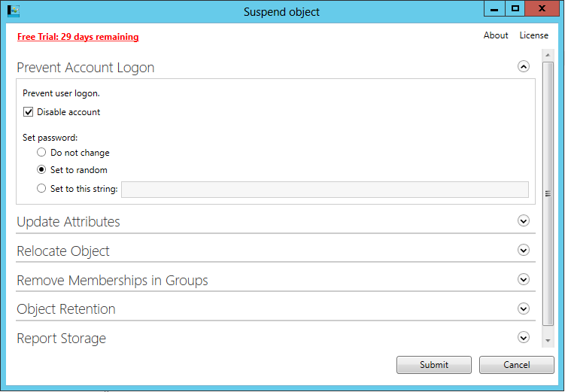Expand Remove Memberships in Groups chevron
565x392 pixels.
click(523, 279)
